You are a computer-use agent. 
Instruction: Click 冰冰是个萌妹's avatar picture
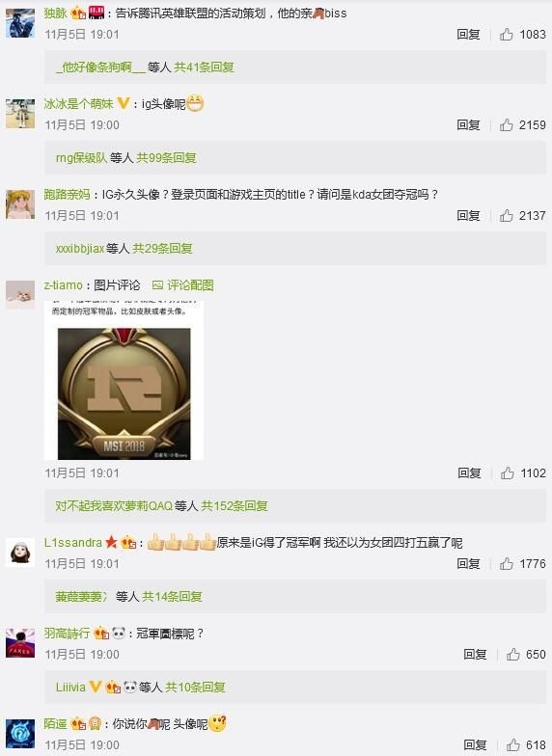tap(20, 114)
